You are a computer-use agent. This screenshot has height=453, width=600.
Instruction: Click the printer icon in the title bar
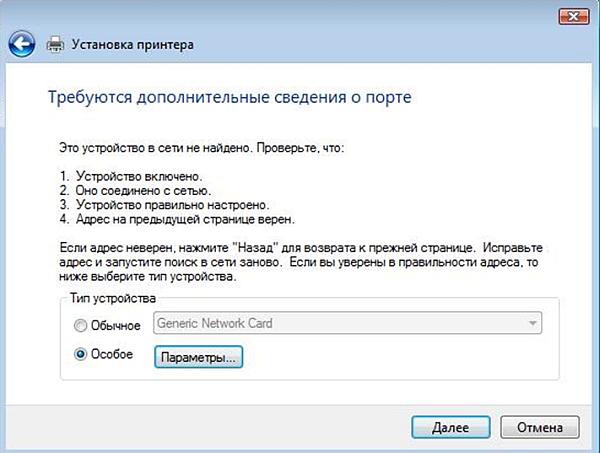pyautogui.click(x=57, y=45)
